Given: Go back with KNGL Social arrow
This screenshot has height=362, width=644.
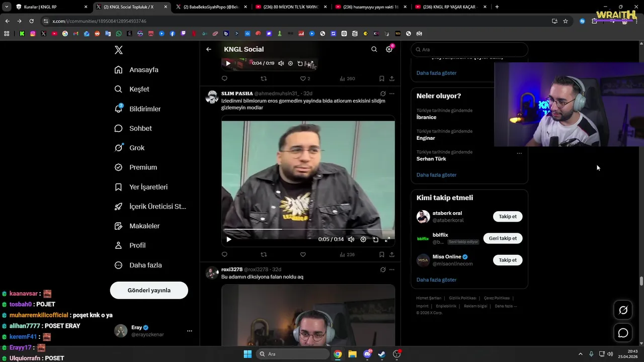Looking at the screenshot, I should pos(209,49).
